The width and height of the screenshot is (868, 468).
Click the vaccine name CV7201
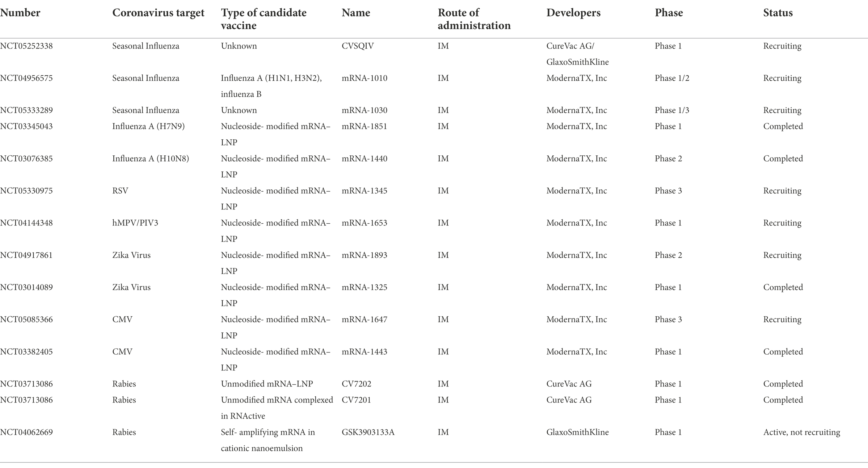click(x=356, y=400)
